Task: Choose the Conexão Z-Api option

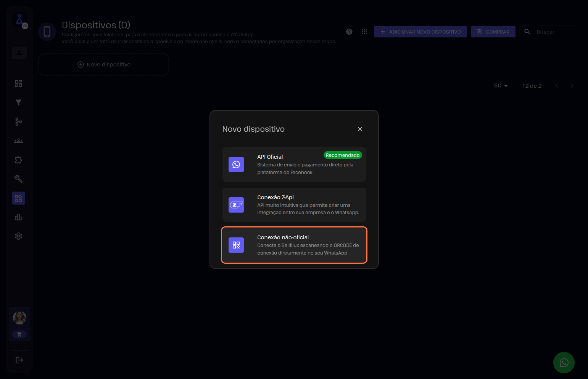Action: pyautogui.click(x=294, y=205)
